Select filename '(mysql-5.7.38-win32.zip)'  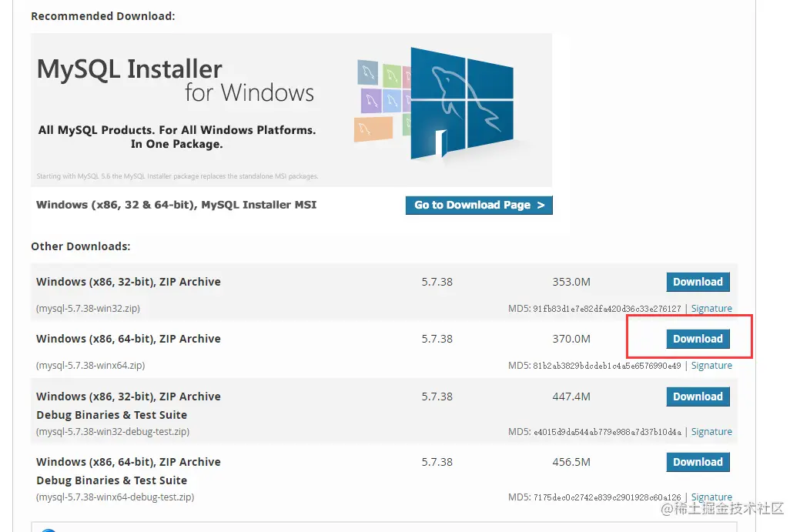pos(88,309)
